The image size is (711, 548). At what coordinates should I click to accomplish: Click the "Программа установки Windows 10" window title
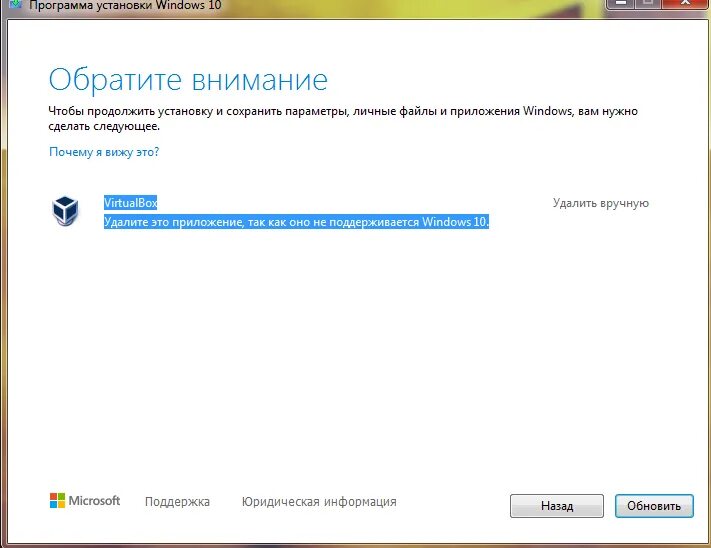125,5
